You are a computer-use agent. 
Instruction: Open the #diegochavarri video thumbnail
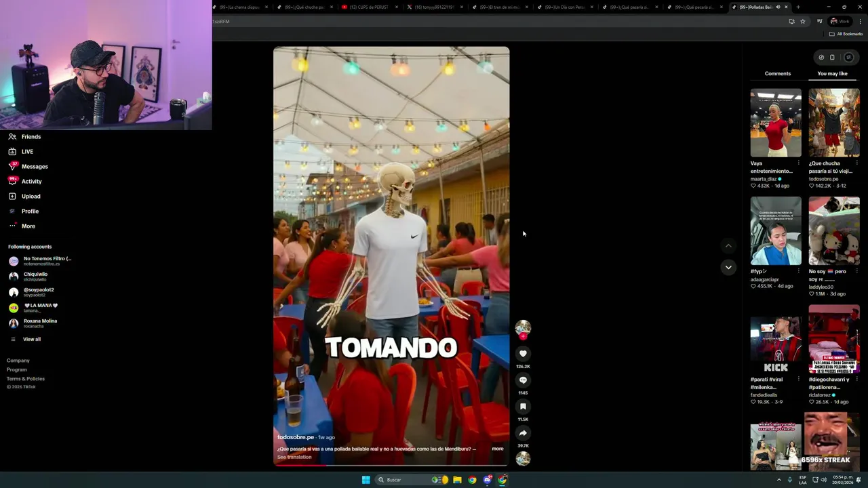tap(834, 340)
